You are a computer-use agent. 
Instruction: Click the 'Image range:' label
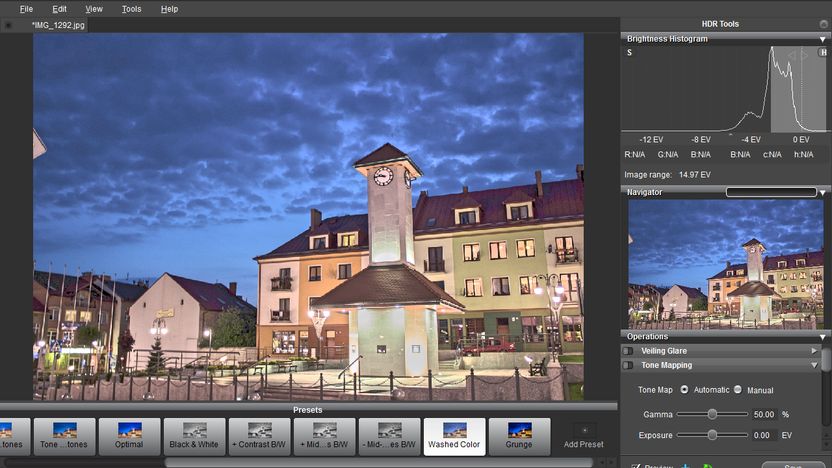648,175
